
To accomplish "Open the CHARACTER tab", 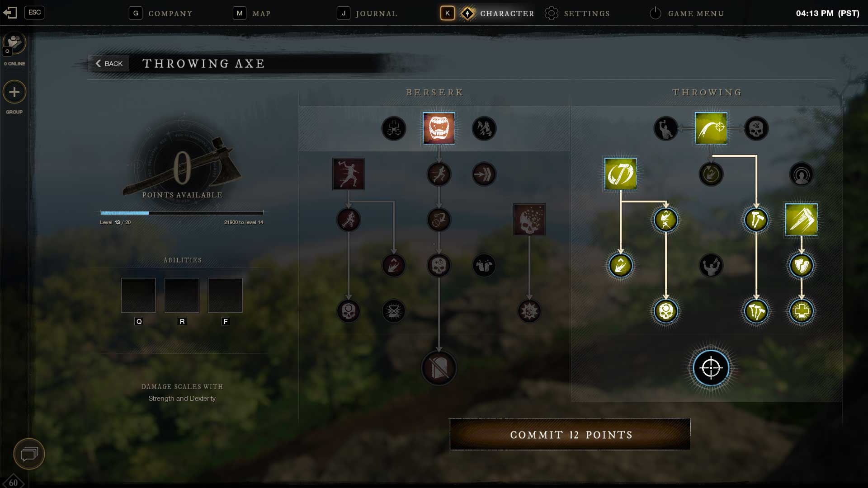I will [498, 13].
